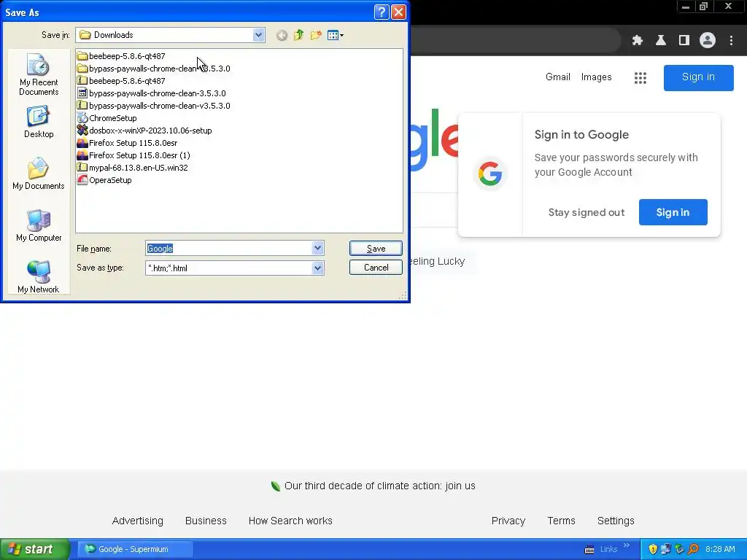Click the security shield tray icon
Screen dimensions: 747x560
click(x=653, y=550)
